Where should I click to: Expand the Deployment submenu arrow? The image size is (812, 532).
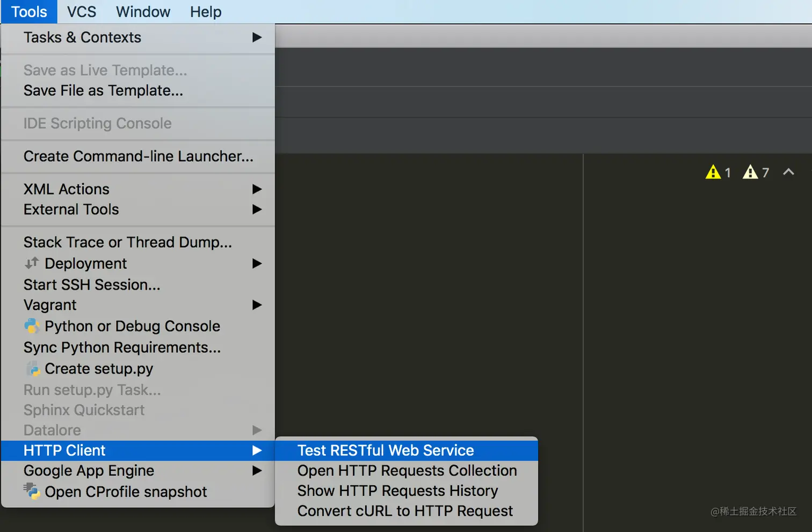(257, 263)
